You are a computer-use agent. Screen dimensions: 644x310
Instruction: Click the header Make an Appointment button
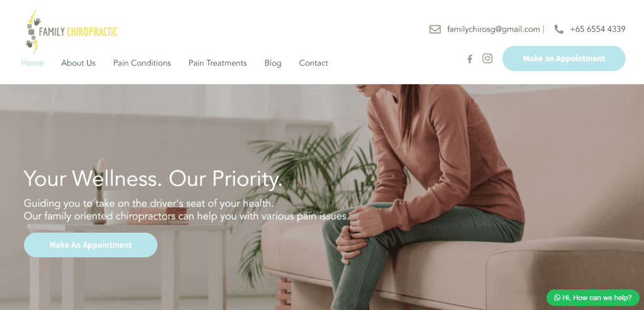point(563,58)
